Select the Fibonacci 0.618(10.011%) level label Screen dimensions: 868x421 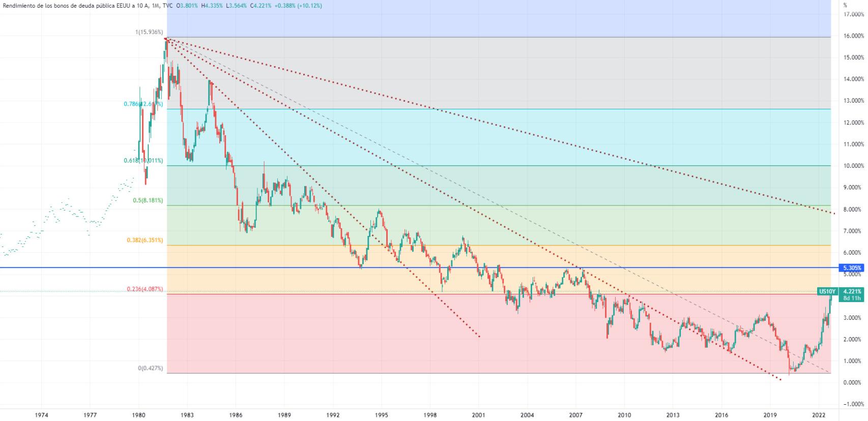143,161
